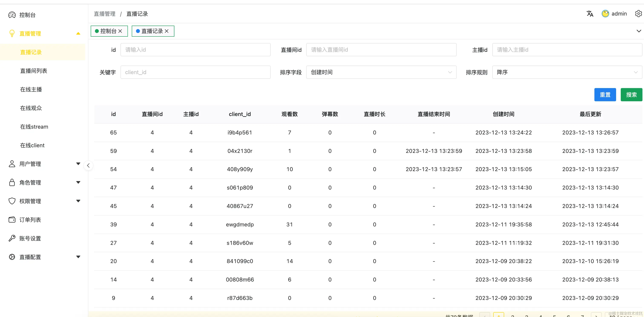
Task: Click client_id ewgdmedp cell
Action: click(240, 225)
